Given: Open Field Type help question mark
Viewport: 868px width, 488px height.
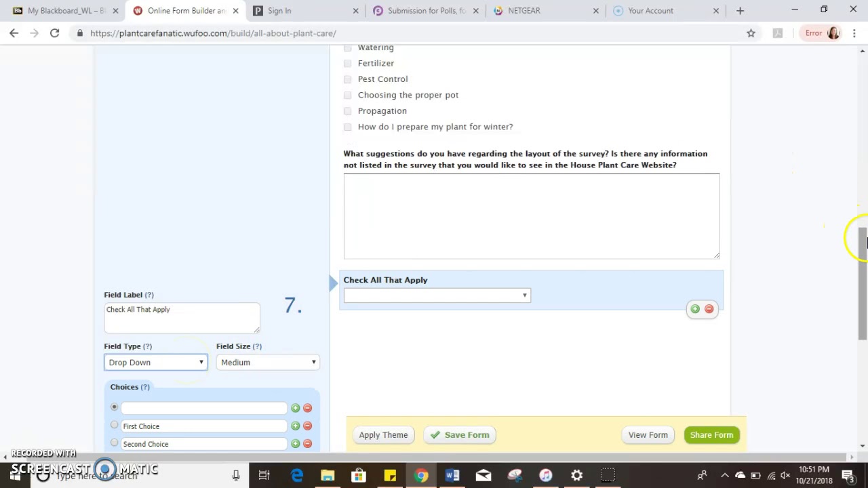Looking at the screenshot, I should click(x=147, y=346).
